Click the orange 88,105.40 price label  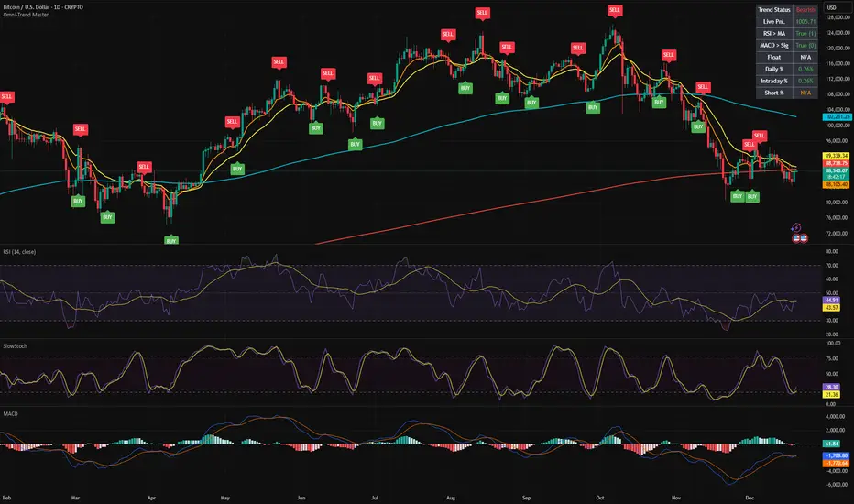[x=836, y=185]
